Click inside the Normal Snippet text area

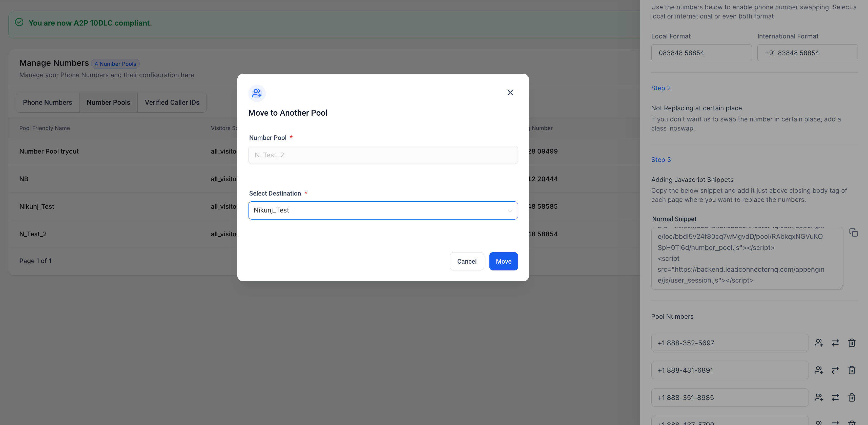[x=747, y=258]
